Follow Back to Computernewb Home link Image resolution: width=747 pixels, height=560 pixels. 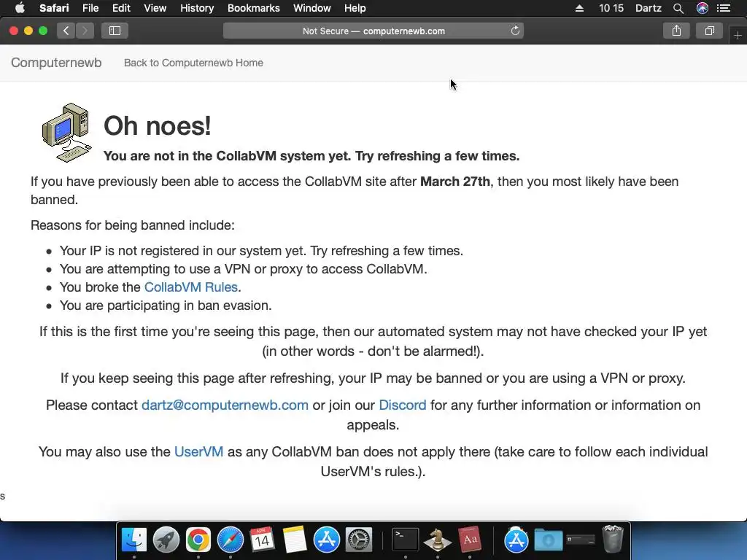coord(193,63)
